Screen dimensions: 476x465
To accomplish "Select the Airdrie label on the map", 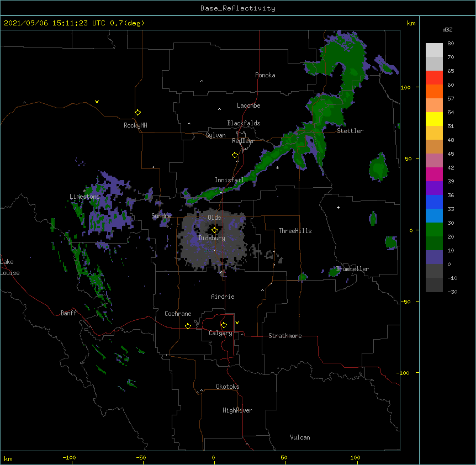I will pyautogui.click(x=223, y=297).
